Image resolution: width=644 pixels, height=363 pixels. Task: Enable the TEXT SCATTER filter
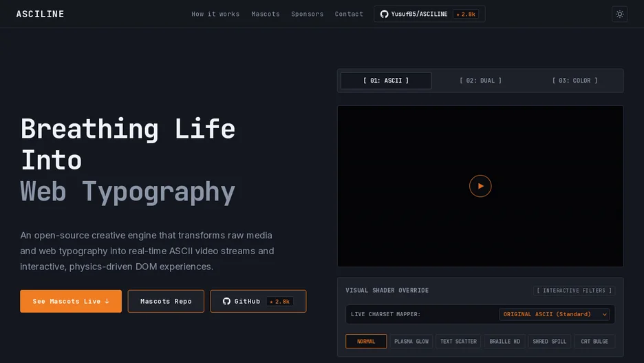pyautogui.click(x=458, y=341)
